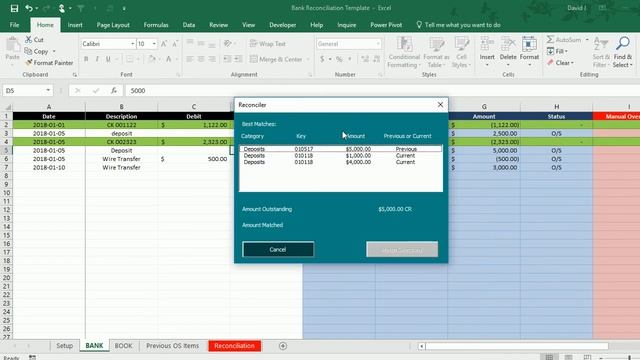The image size is (640, 360).
Task: Open the font size dropdown
Action: pyautogui.click(x=154, y=44)
